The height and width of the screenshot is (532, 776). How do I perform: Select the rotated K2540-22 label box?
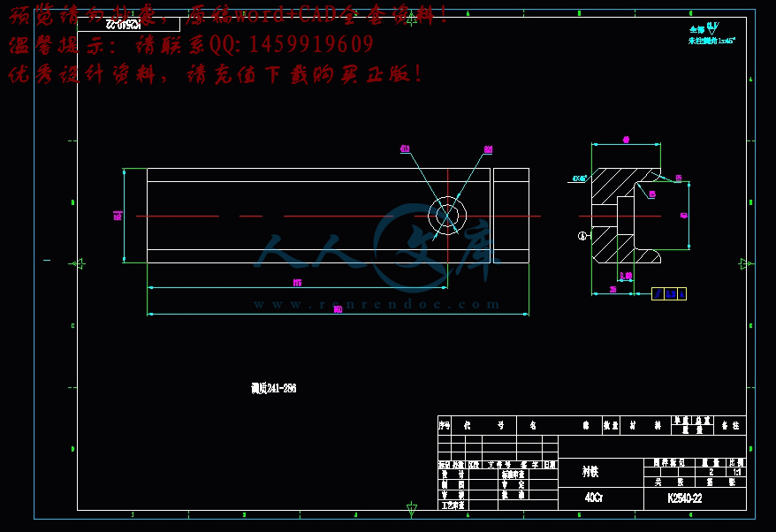pyautogui.click(x=129, y=24)
